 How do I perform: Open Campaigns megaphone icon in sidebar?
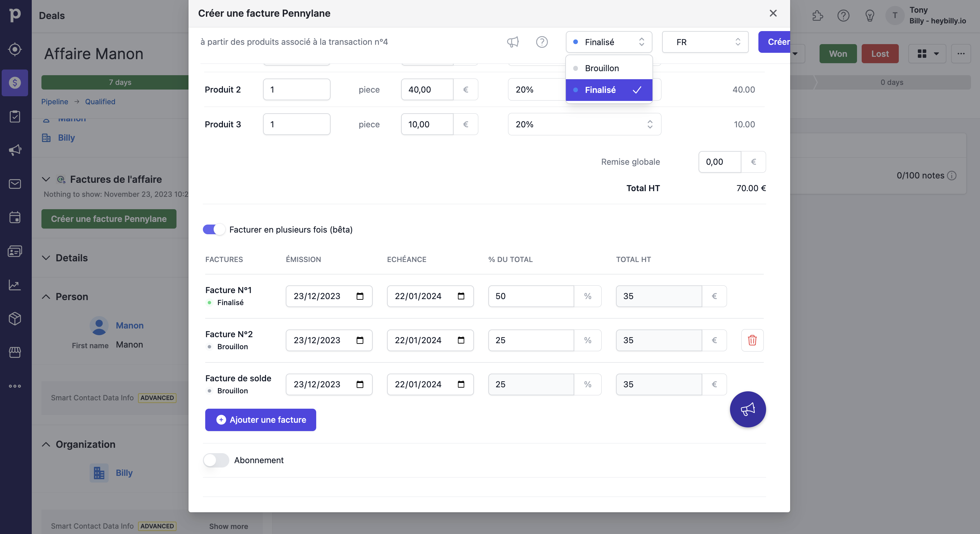pos(15,150)
